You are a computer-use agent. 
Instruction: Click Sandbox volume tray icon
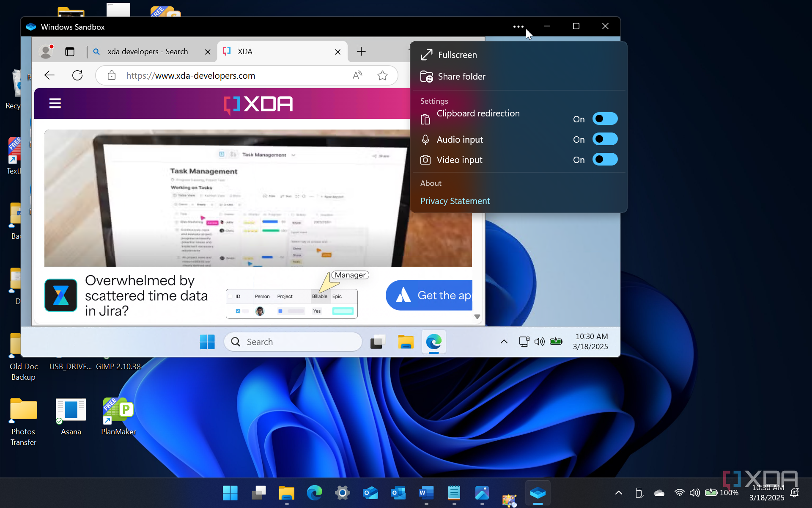[540, 342]
